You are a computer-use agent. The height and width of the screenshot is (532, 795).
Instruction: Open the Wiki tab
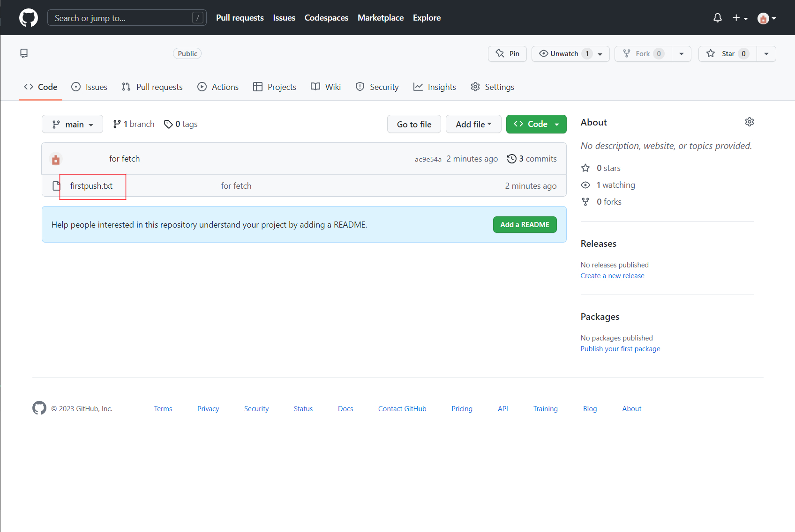tap(326, 87)
